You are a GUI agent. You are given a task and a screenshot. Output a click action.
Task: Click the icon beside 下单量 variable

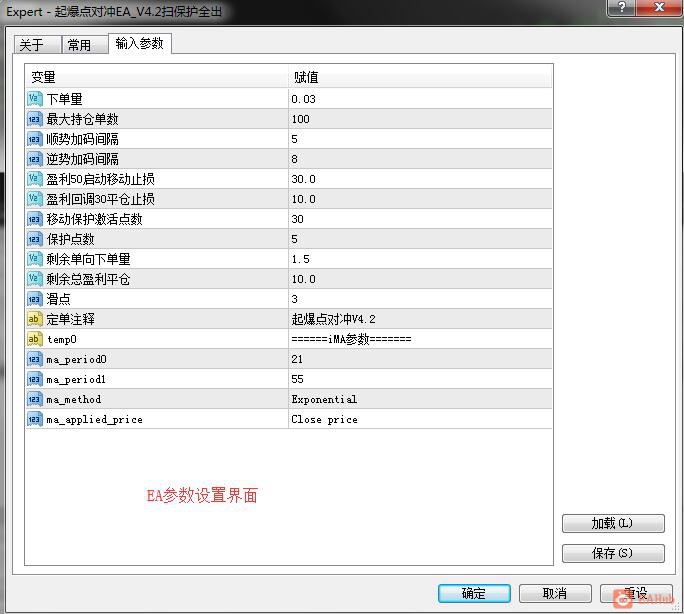[34, 99]
